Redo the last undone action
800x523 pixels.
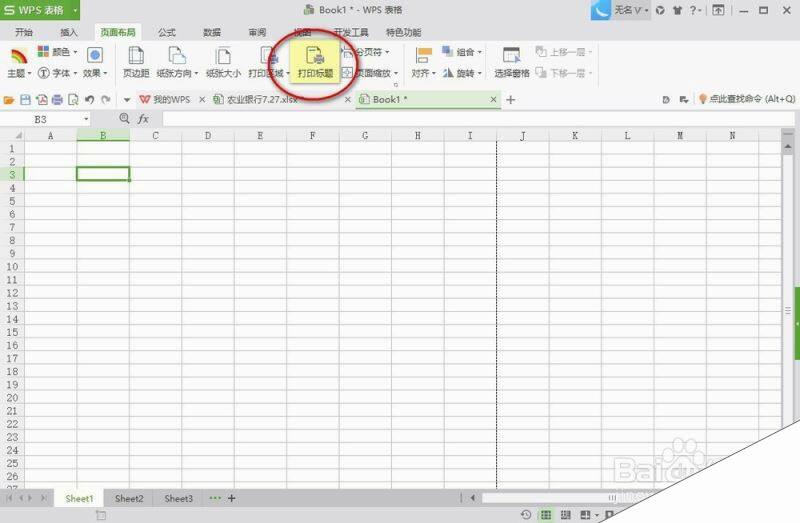[x=106, y=99]
